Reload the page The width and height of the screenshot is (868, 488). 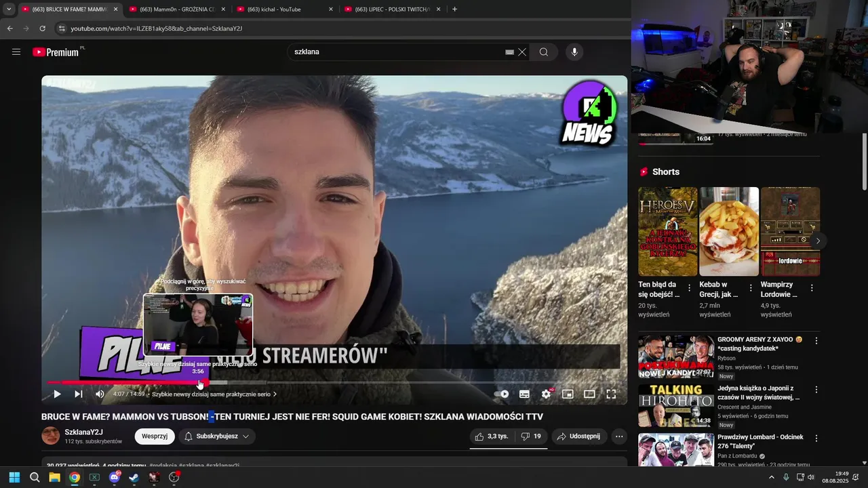click(x=42, y=28)
